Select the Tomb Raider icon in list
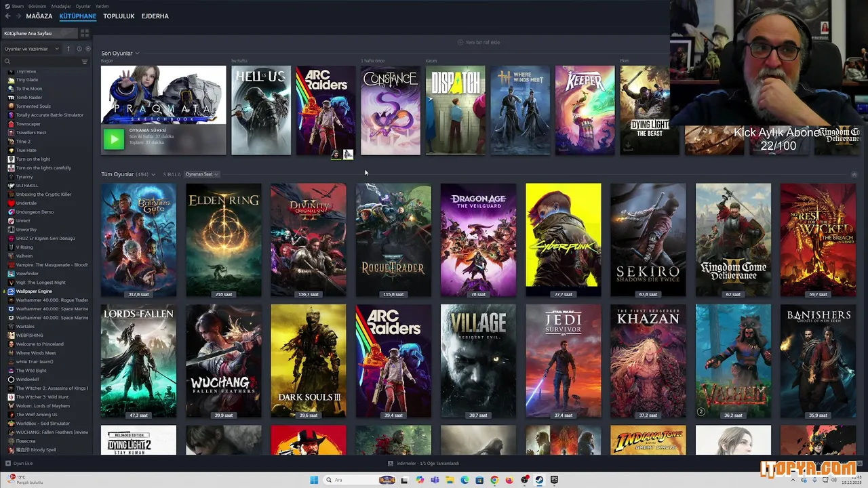This screenshot has width=868, height=488. pos(11,98)
